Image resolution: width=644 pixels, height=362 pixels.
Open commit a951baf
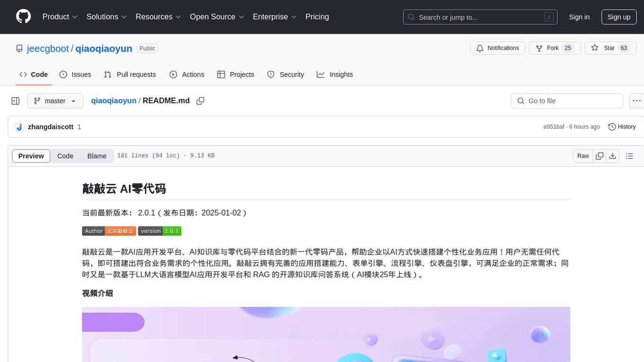[554, 127]
